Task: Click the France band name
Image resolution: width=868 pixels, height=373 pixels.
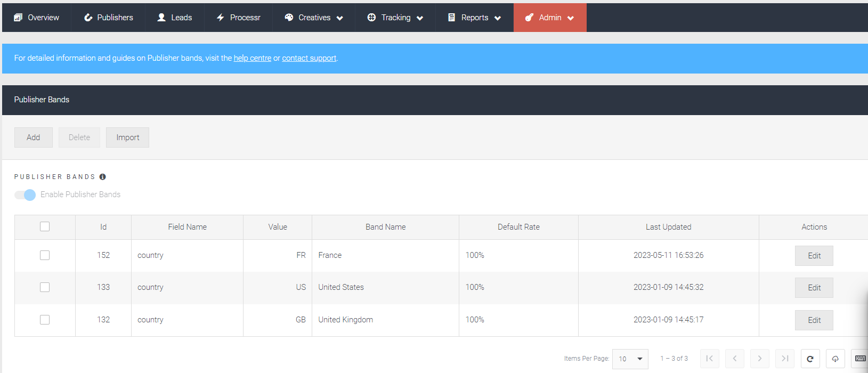Action: click(330, 255)
